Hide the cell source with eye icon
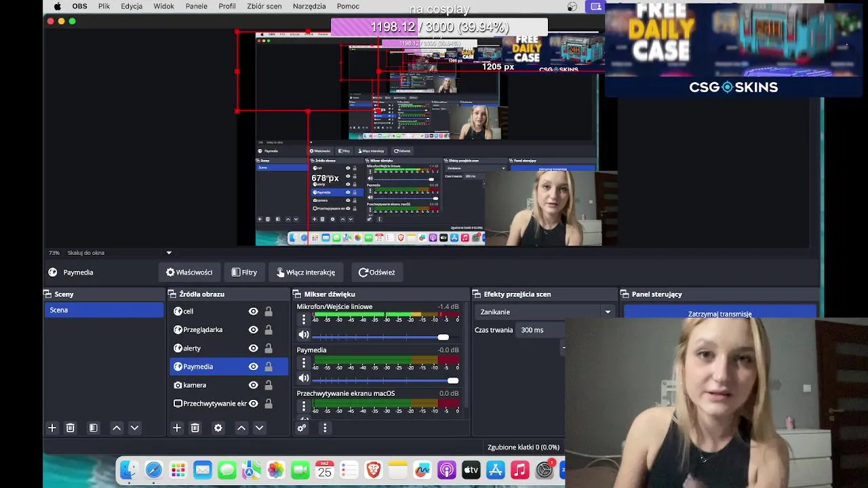 point(253,311)
